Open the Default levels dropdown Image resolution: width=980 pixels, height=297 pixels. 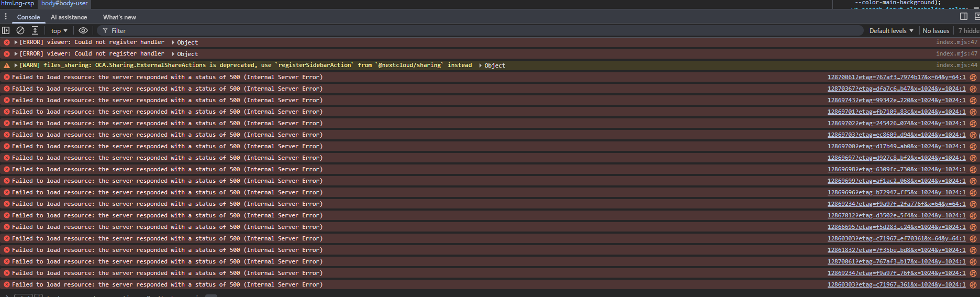click(x=891, y=30)
